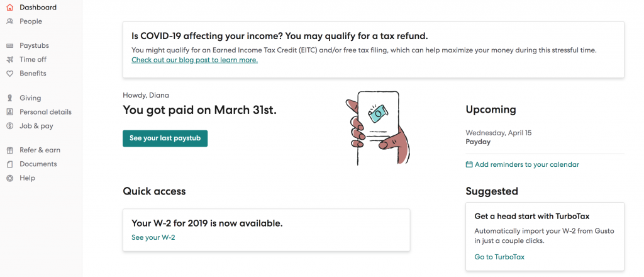Click the Giving icon in sidebar
This screenshot has height=277, width=644.
click(10, 98)
